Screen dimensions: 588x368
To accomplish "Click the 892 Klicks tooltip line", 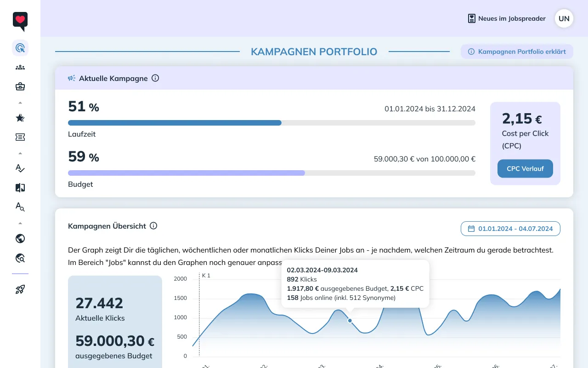I will [302, 279].
